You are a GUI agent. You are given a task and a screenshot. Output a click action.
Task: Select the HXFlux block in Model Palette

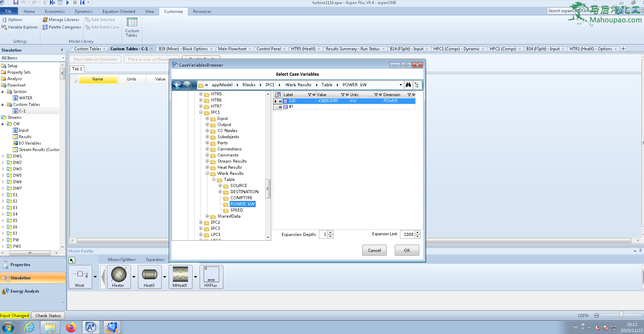pyautogui.click(x=211, y=277)
